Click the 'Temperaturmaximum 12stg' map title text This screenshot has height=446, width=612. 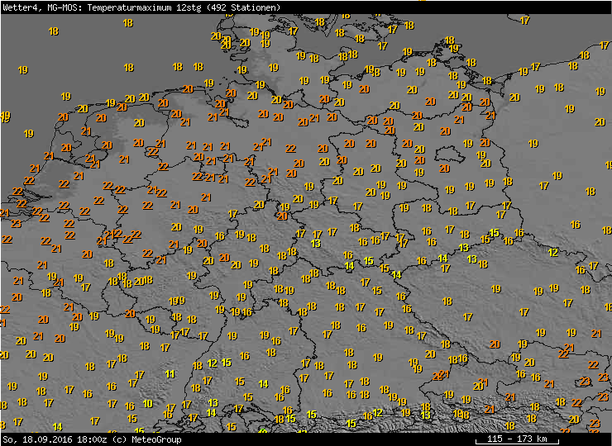click(144, 7)
